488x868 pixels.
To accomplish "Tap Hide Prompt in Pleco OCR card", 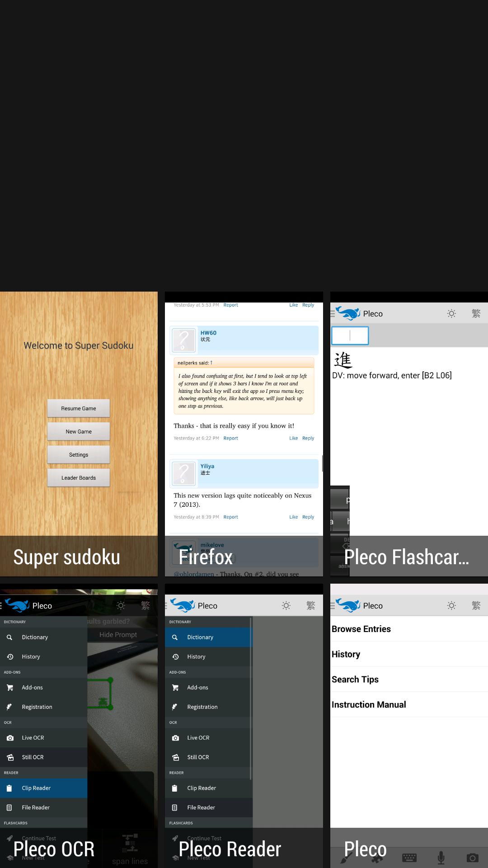I will coord(118,635).
